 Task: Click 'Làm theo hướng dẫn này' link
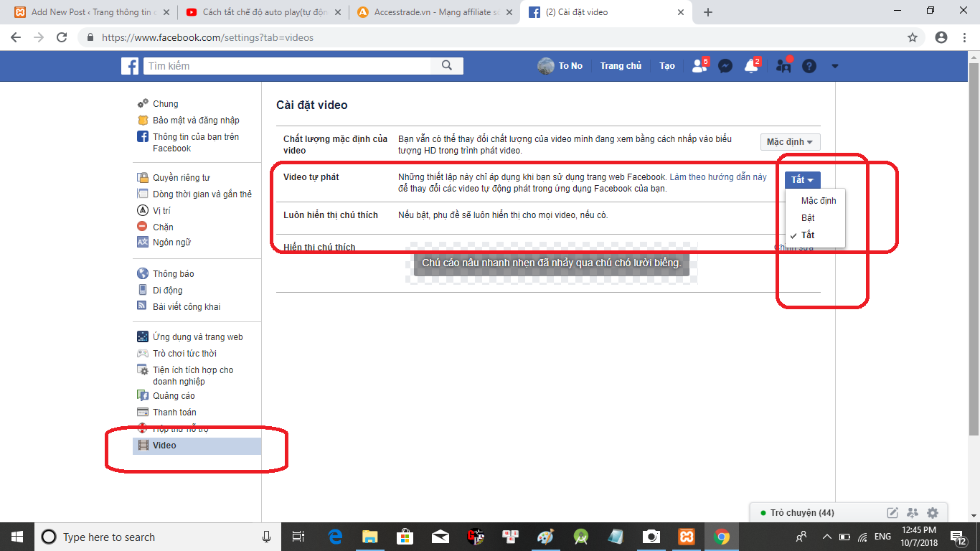coord(717,177)
